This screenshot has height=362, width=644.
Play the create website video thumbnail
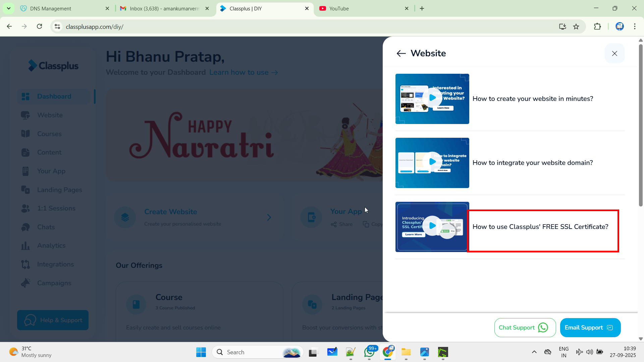(x=432, y=98)
